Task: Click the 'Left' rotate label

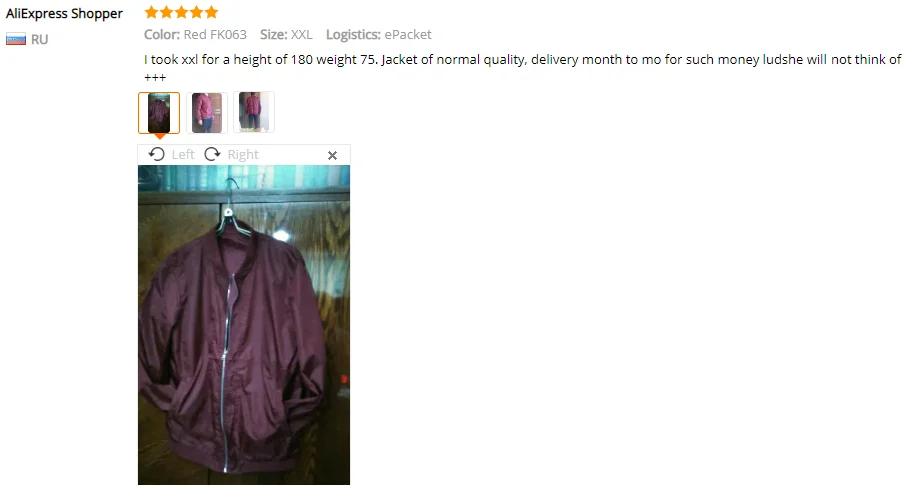Action: pos(183,155)
